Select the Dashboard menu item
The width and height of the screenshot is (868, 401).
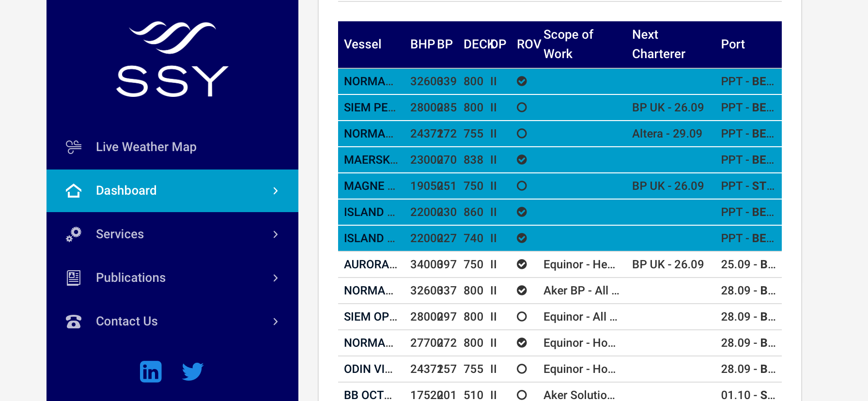click(x=172, y=191)
